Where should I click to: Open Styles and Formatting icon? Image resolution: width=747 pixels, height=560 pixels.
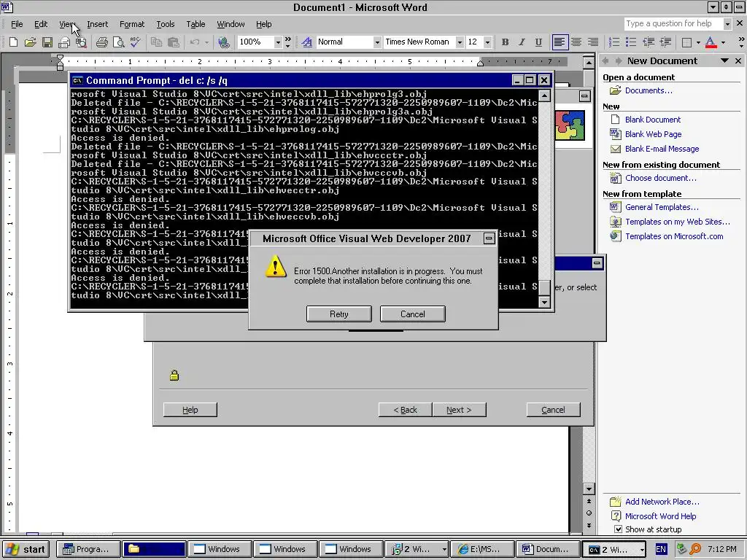click(307, 42)
